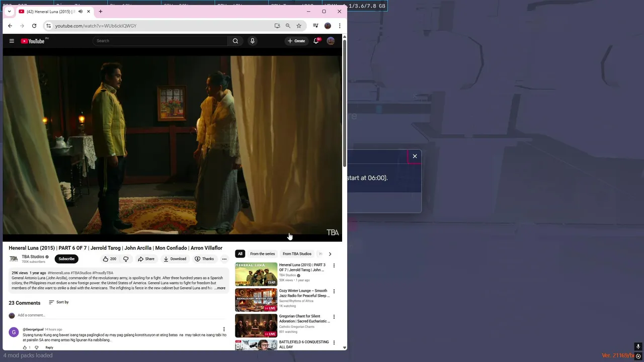Click the browser address bar URL
Screen dimensions: 644x362
(x=96, y=26)
